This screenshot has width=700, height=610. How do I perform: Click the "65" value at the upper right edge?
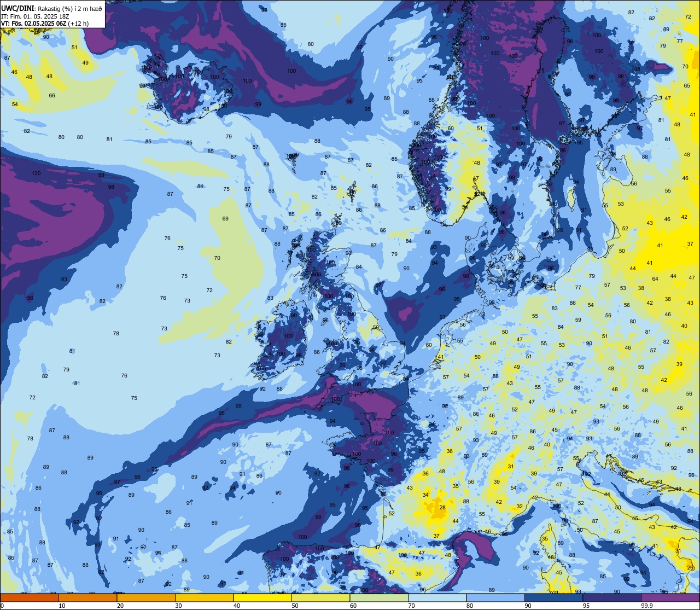pyautogui.click(x=687, y=86)
